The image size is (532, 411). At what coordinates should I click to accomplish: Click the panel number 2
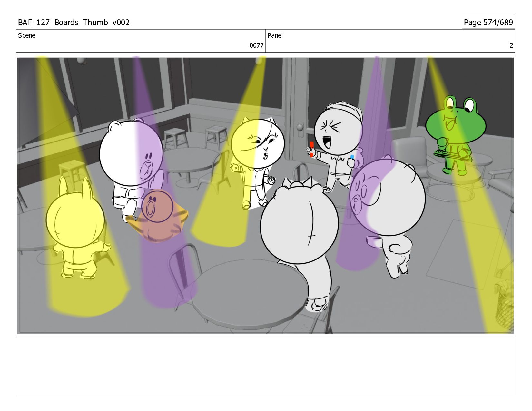coord(511,45)
